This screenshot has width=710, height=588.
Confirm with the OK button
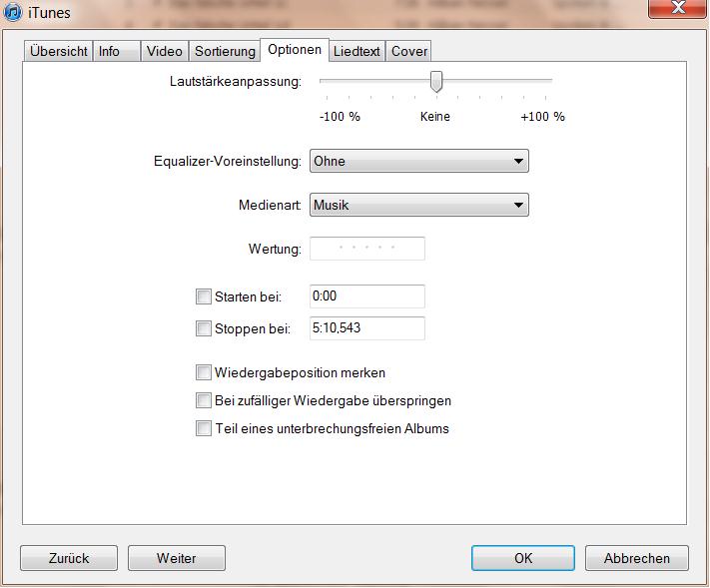pos(523,558)
